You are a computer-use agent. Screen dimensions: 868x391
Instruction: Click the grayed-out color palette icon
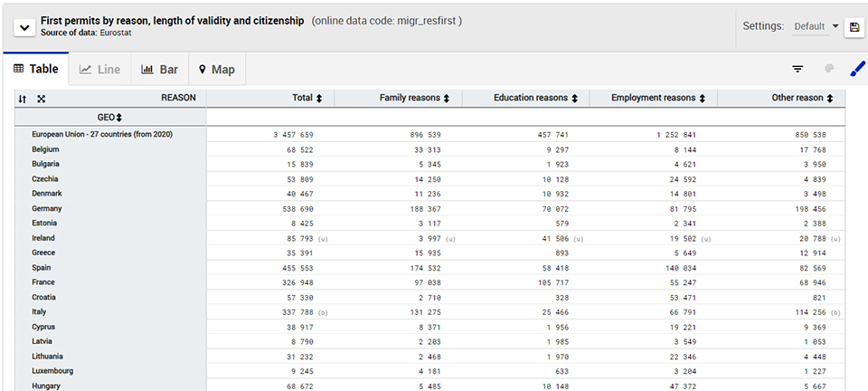[828, 69]
